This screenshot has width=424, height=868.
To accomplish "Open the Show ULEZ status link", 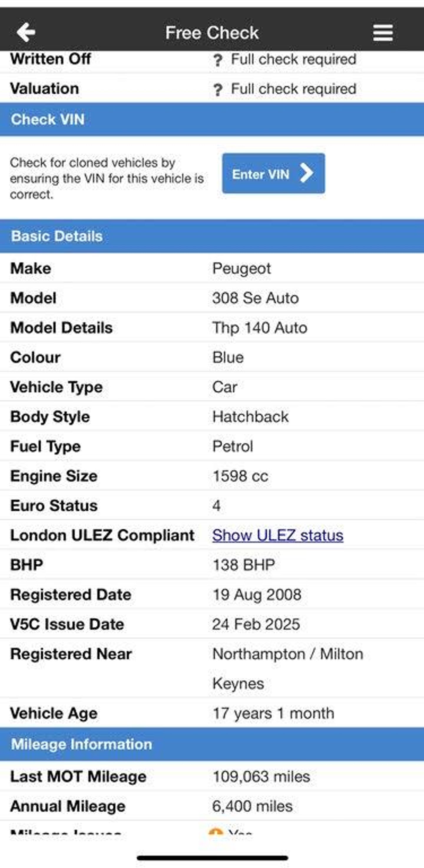I will [278, 535].
